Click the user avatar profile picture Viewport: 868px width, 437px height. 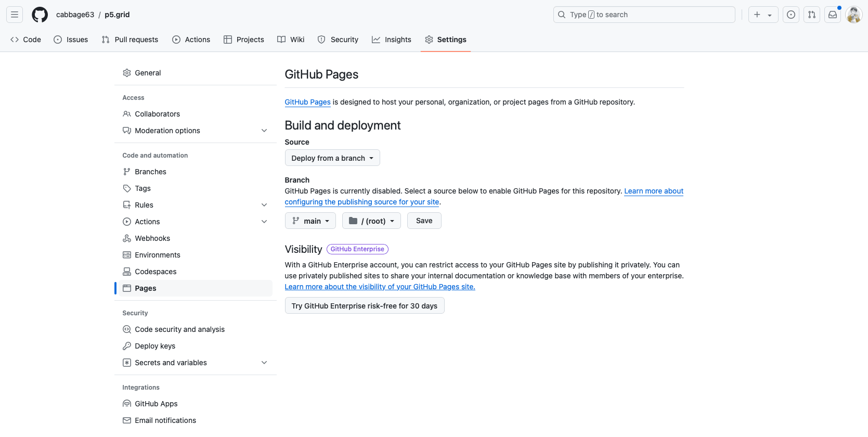[x=853, y=15]
